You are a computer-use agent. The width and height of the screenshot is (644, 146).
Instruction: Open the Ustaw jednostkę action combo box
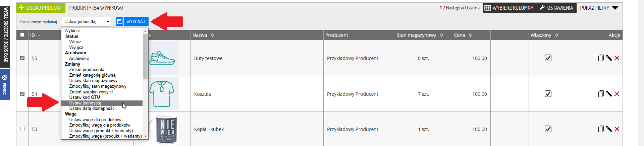click(86, 21)
